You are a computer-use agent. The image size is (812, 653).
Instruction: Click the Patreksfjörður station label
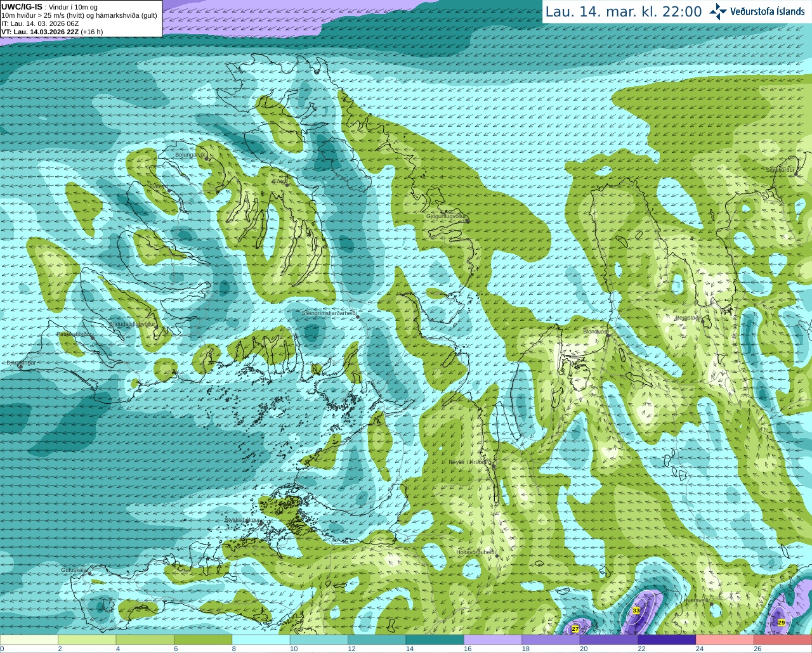(74, 333)
